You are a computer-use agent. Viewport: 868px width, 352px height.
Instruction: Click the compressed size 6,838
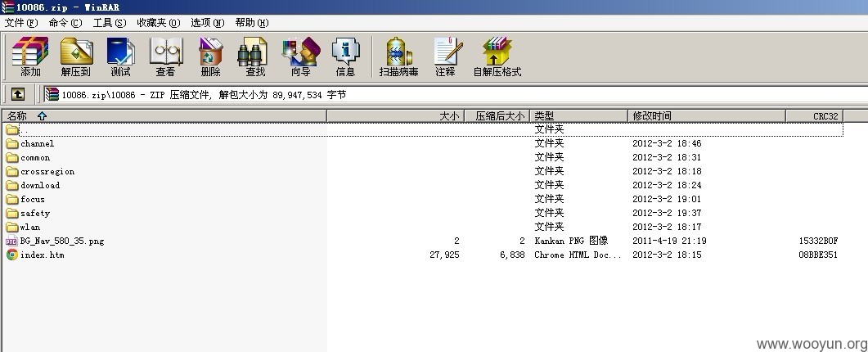pyautogui.click(x=512, y=255)
